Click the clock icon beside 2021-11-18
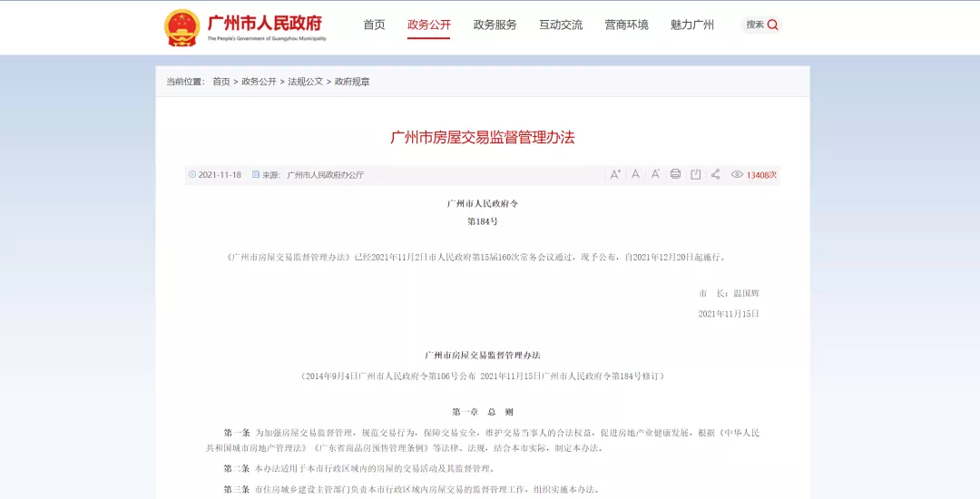Image resolution: width=980 pixels, height=499 pixels. tap(192, 174)
